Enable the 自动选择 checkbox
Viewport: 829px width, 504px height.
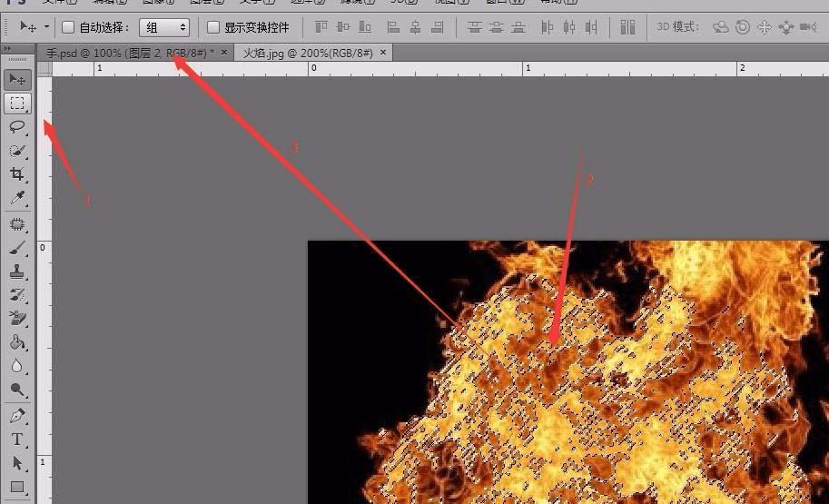[x=68, y=27]
